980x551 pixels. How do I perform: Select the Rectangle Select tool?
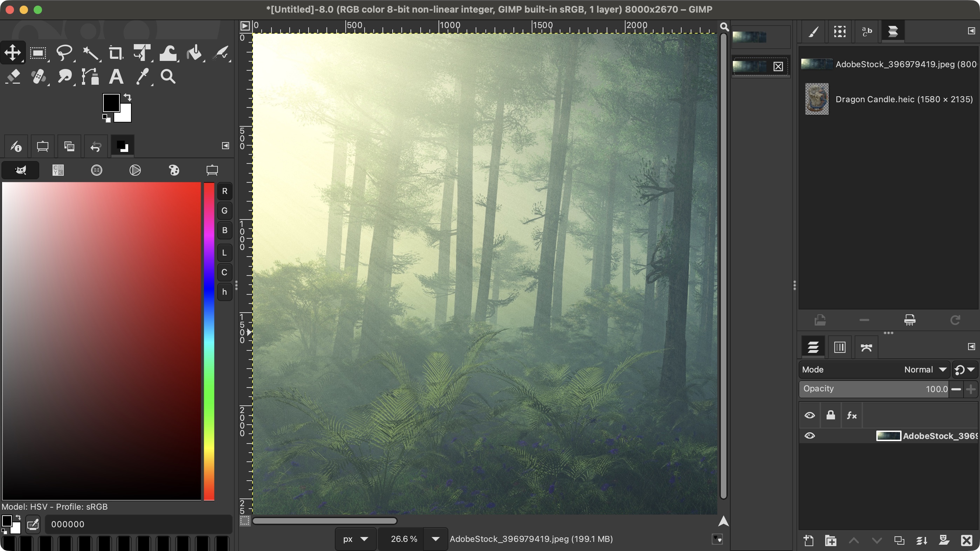[x=38, y=53]
